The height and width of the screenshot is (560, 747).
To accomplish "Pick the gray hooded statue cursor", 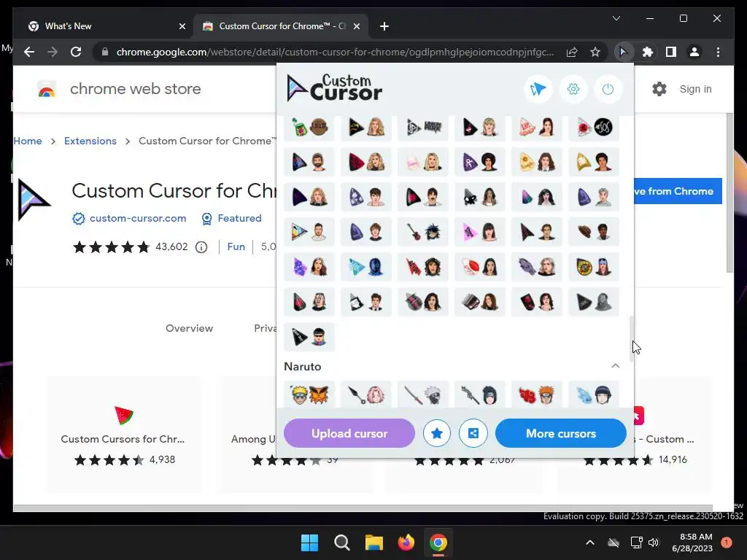I will (594, 302).
